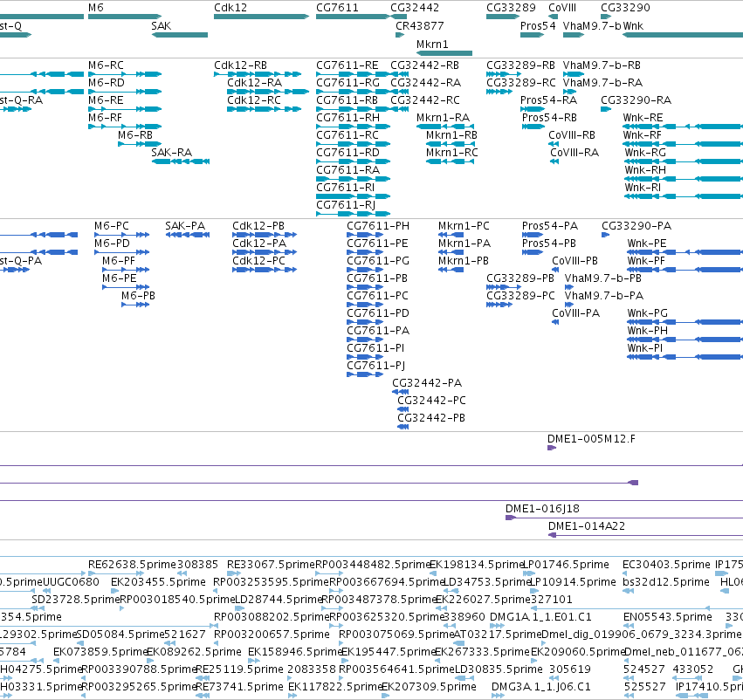Click the CG33289 gene label
The height and width of the screenshot is (700, 743).
click(x=511, y=8)
